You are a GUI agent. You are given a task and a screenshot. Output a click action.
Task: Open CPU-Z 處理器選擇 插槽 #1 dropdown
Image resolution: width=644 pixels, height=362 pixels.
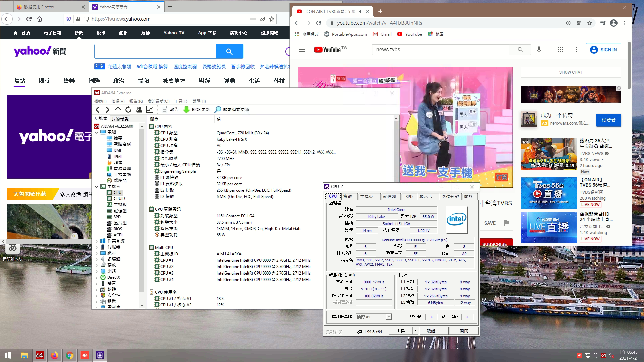[x=373, y=317]
